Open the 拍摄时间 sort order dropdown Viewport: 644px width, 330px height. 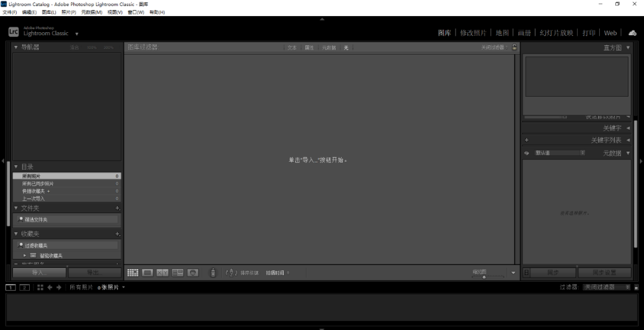pos(278,273)
